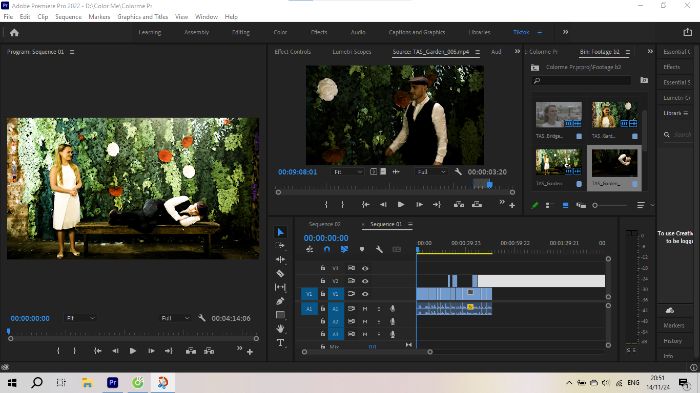Image resolution: width=700 pixels, height=393 pixels.
Task: Enable voice-over record on track A2
Action: 392,321
